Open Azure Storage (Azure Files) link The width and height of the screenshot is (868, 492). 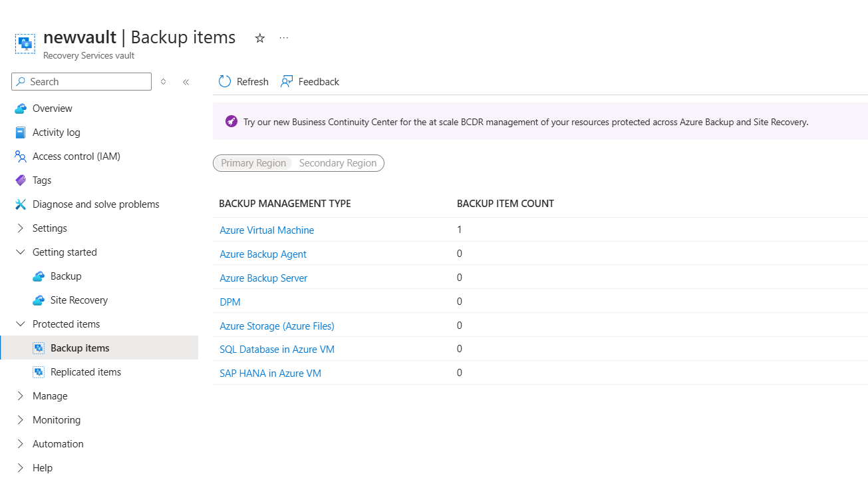[x=277, y=326]
